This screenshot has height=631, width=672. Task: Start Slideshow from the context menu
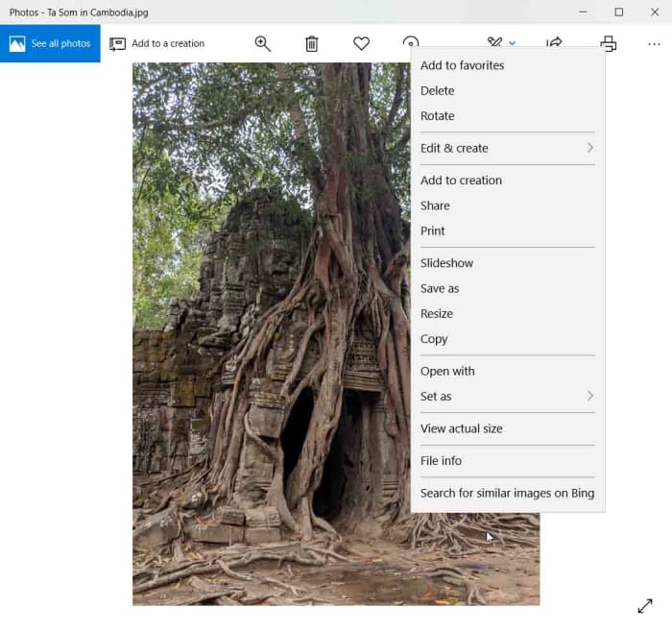point(508,263)
